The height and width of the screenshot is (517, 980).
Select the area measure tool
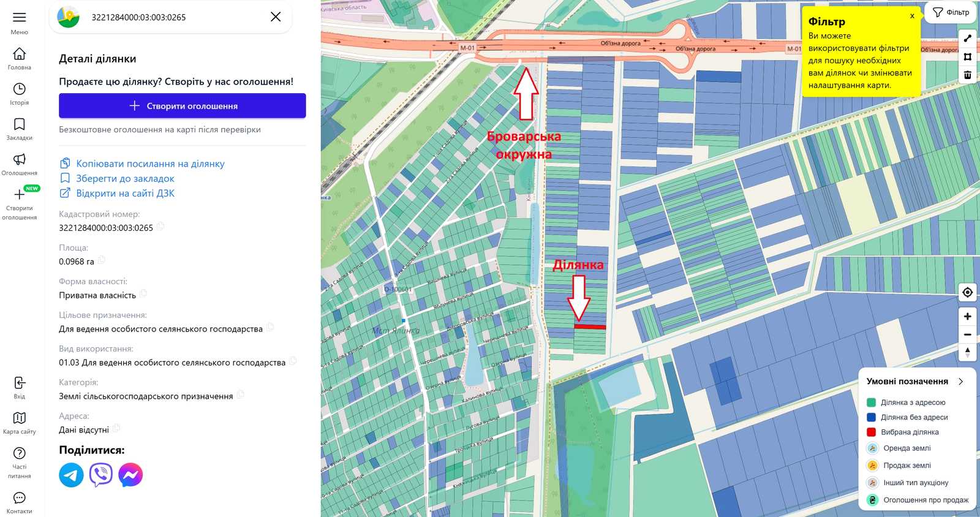(x=968, y=56)
